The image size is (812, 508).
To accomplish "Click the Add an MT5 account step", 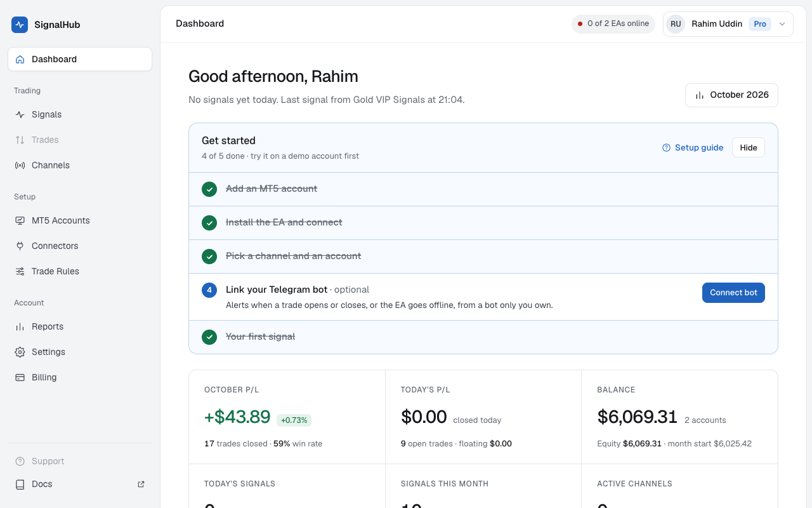I will 483,189.
